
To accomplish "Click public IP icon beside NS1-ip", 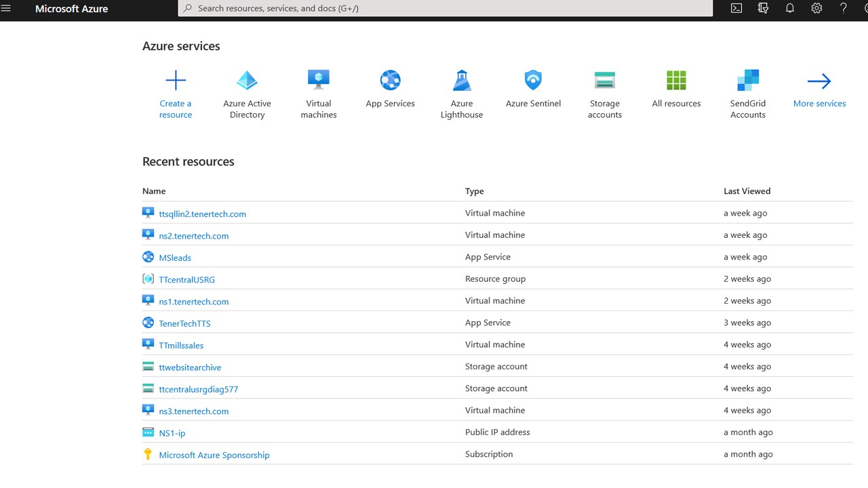I will point(148,432).
